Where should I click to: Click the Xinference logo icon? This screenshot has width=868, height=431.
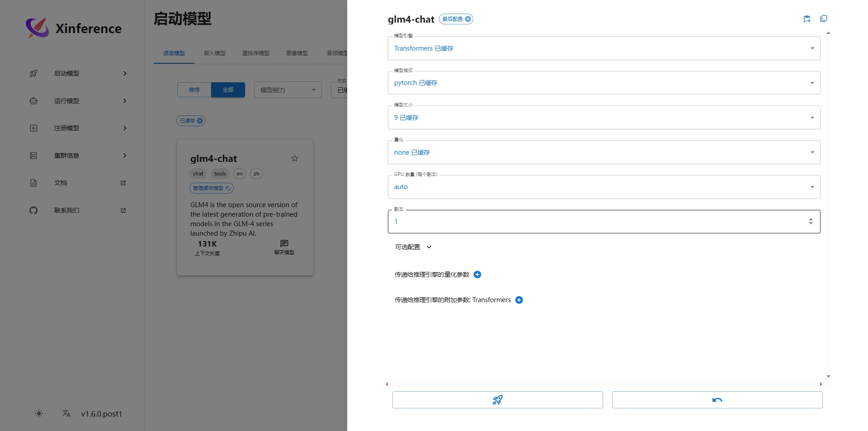37,28
